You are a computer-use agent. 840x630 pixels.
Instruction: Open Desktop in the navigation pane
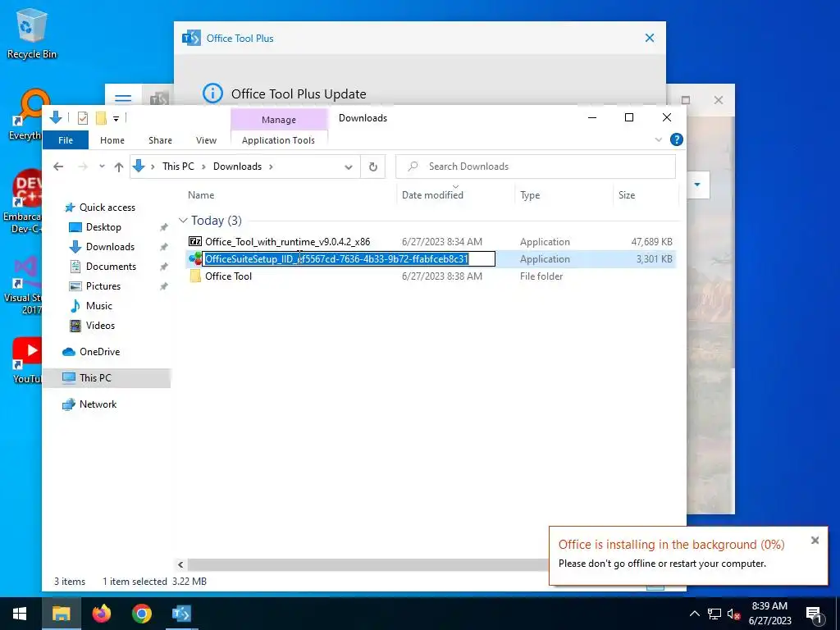point(103,227)
